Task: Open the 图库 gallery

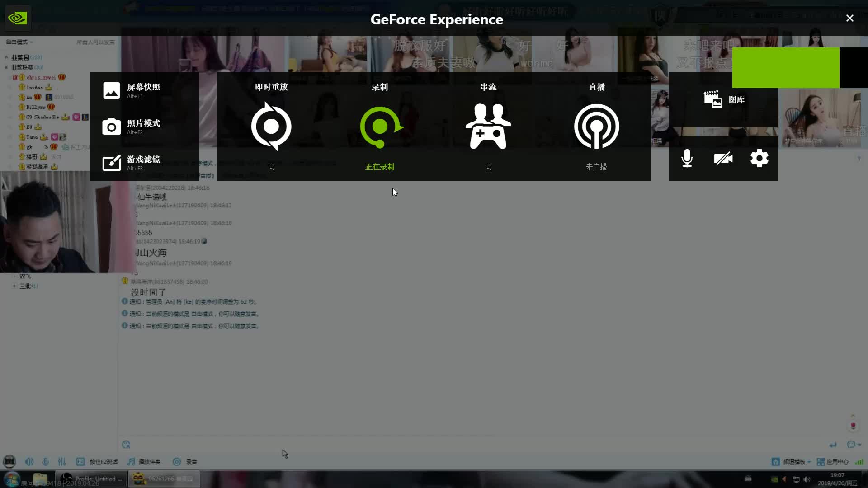Action: (x=723, y=99)
